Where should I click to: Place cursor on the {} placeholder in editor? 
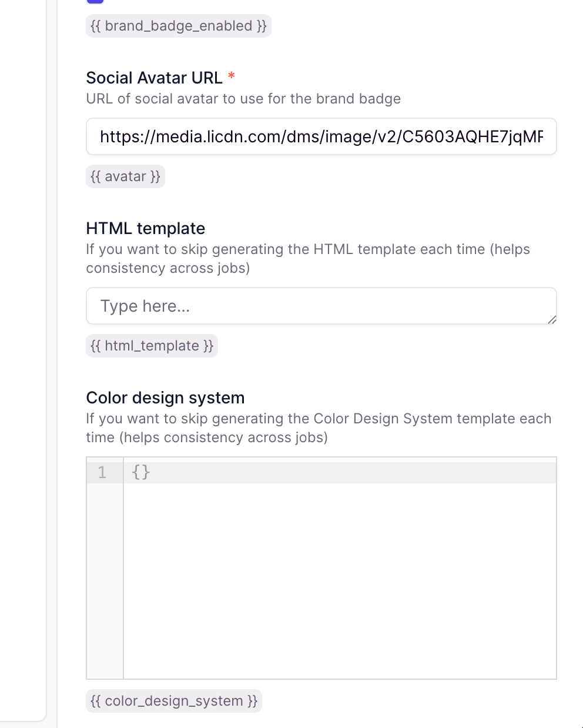tap(140, 472)
